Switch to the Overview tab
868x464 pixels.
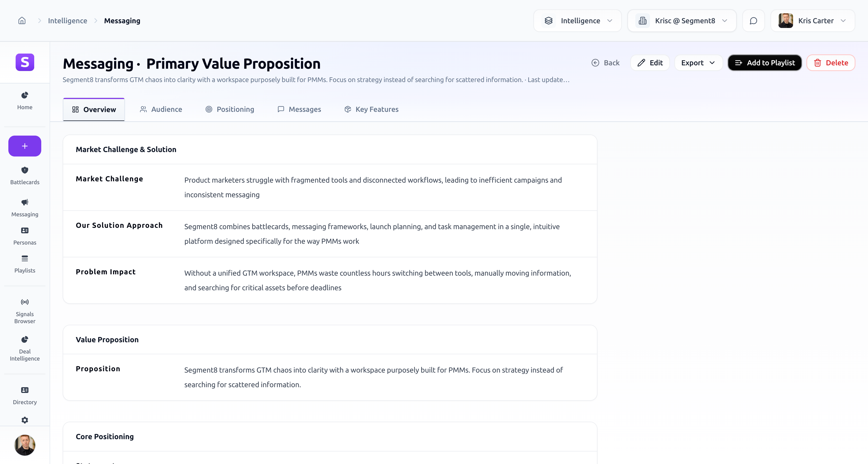click(94, 109)
